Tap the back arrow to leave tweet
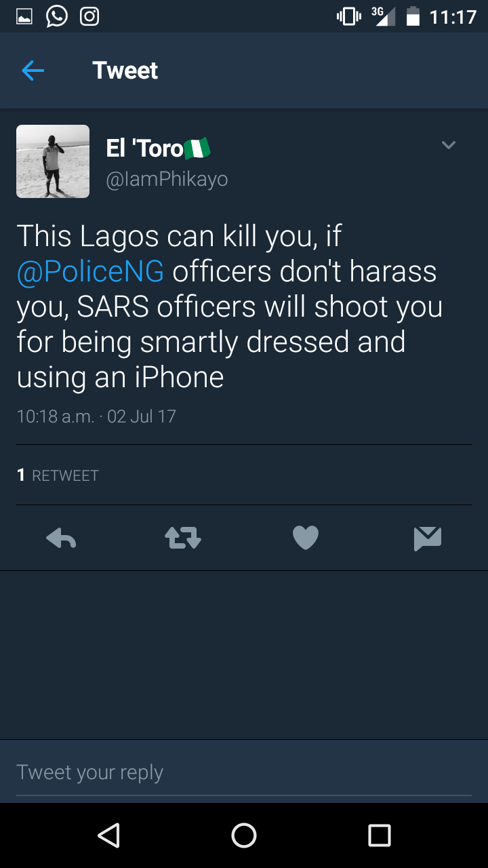 (x=33, y=71)
